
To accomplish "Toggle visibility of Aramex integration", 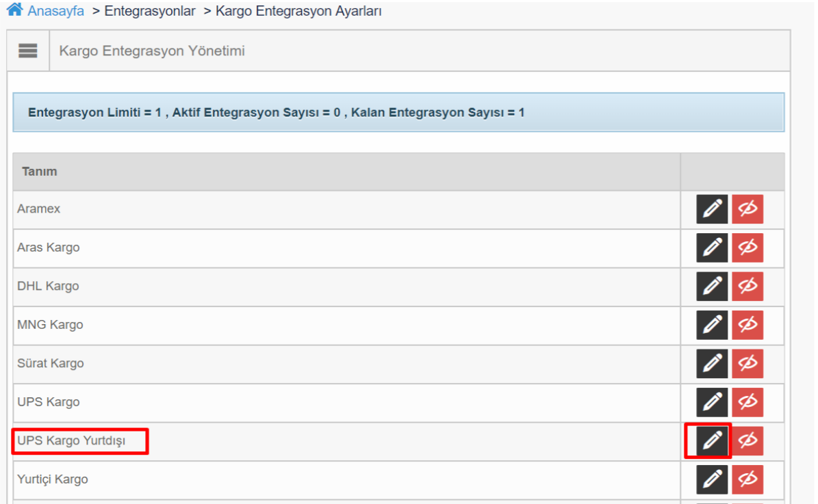I will (747, 209).
